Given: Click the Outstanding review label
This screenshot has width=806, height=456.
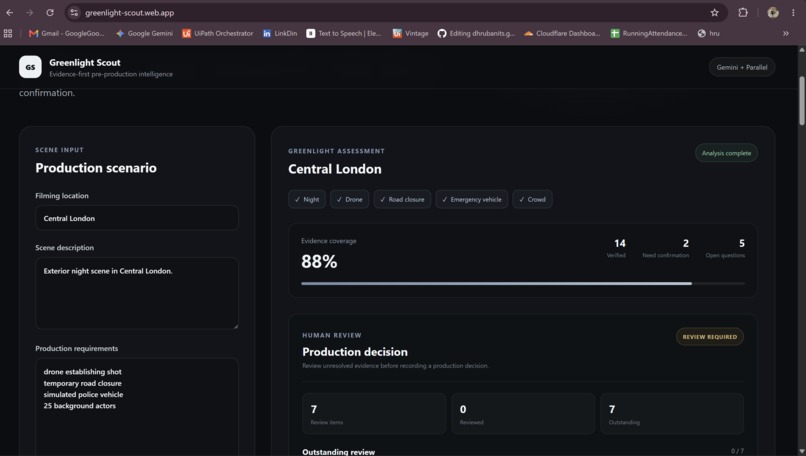Looking at the screenshot, I should click(x=338, y=452).
